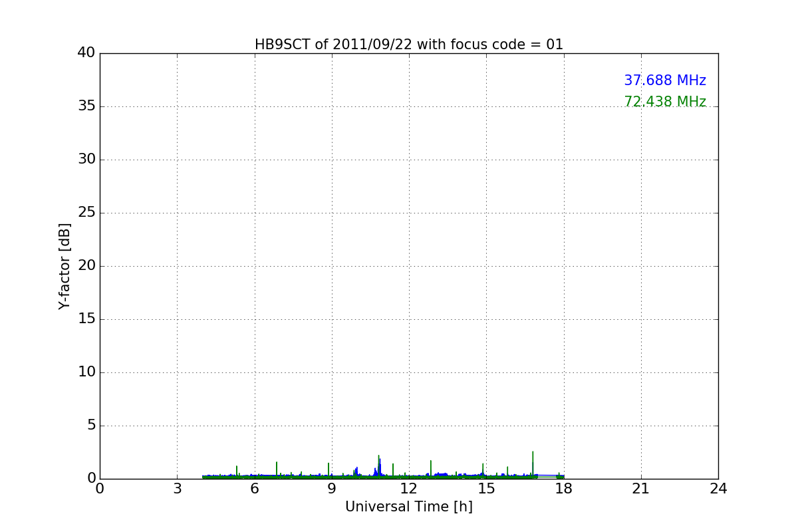Click x-axis tick label 6
This screenshot has height=532, width=798.
click(x=255, y=489)
